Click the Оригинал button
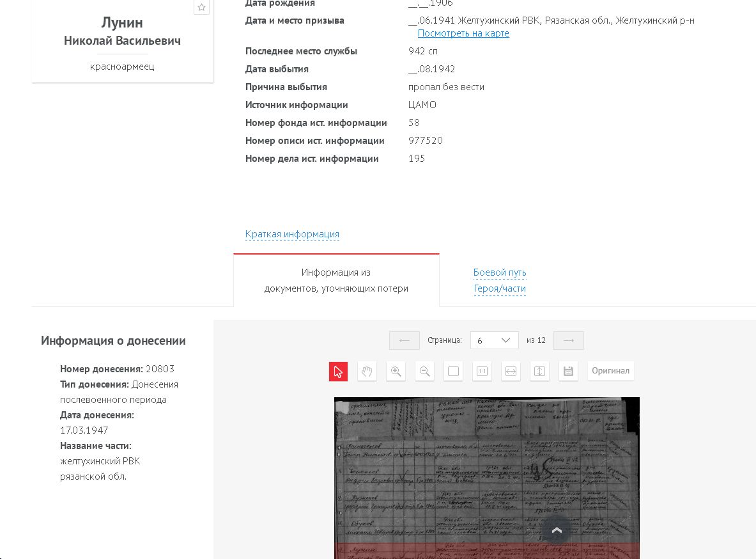Image resolution: width=756 pixels, height=559 pixels. [x=610, y=371]
